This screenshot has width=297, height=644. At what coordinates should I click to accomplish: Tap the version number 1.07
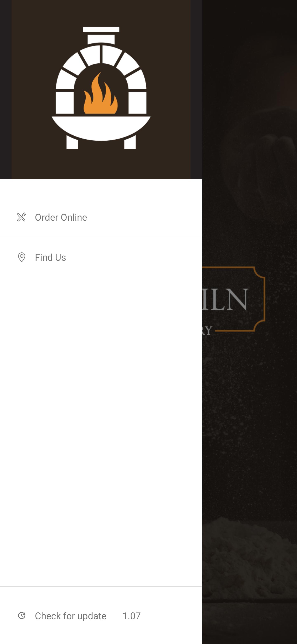131,616
